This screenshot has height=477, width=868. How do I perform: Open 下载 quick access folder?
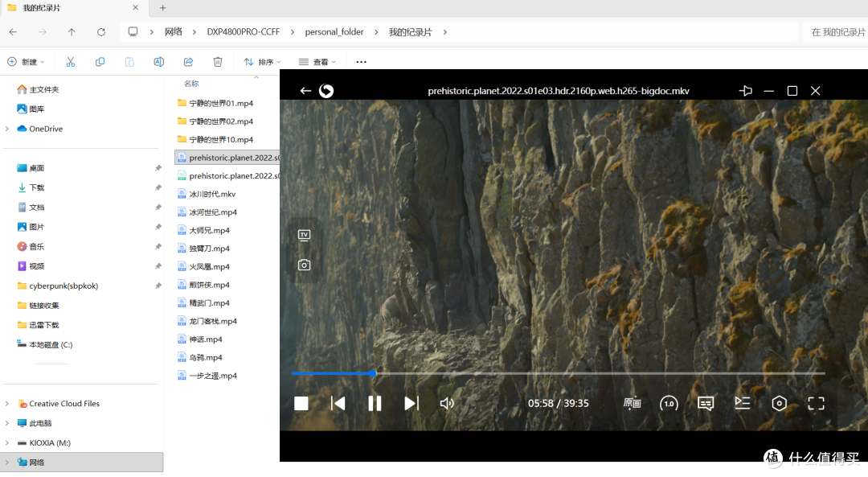[31, 187]
